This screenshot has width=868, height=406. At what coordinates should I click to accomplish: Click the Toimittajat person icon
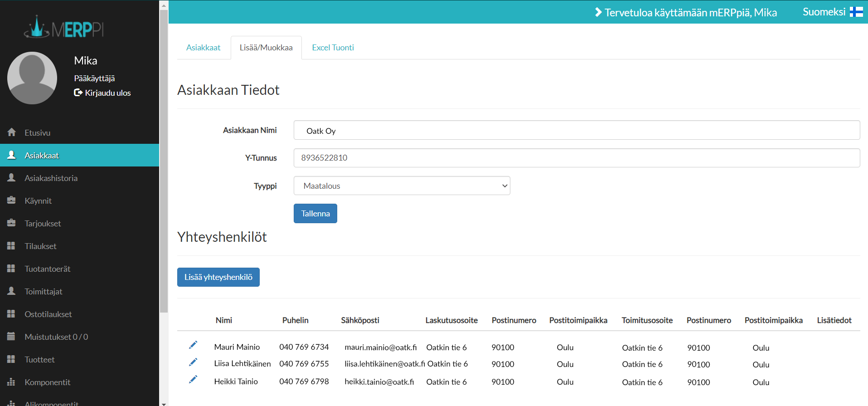[x=11, y=291]
